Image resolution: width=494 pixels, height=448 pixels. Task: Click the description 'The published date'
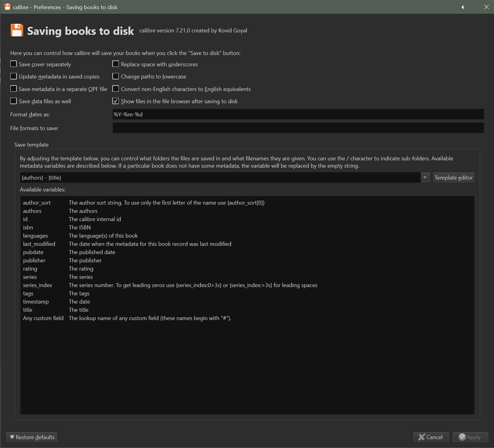coord(92,252)
